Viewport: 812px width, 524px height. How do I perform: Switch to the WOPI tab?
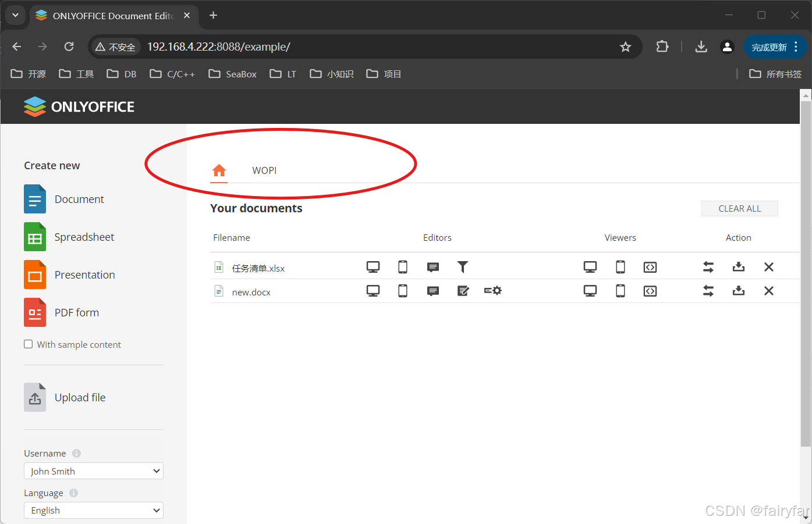point(265,170)
